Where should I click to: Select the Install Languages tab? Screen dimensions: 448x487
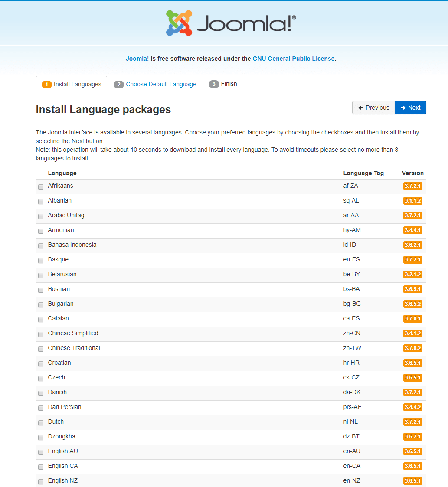(x=72, y=84)
